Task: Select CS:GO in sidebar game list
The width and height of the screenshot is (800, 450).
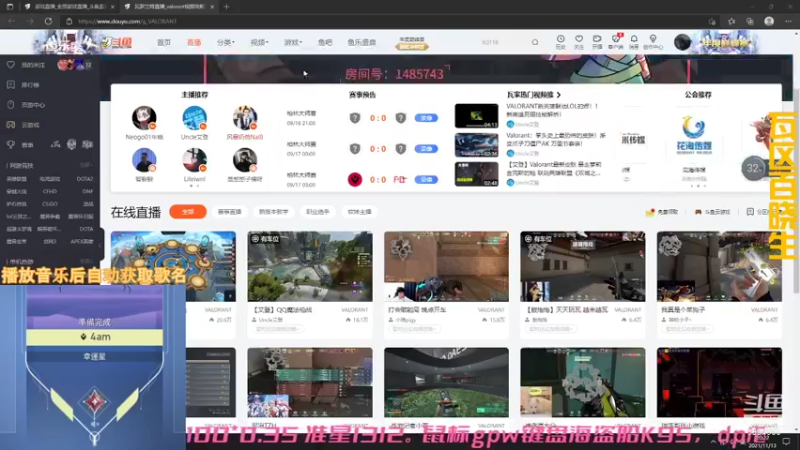Action: [x=50, y=204]
